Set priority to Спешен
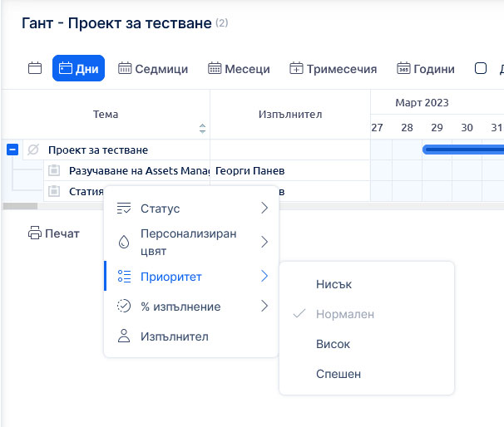Screen dimensions: 504x427 [367, 374]
